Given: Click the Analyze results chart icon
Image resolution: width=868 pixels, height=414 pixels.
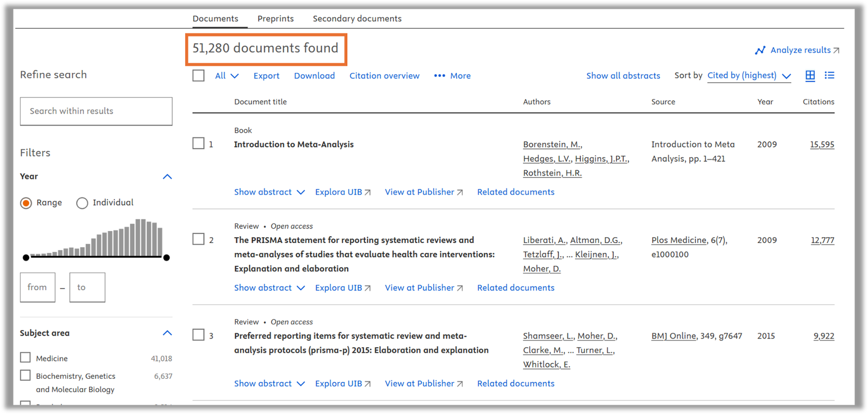Looking at the screenshot, I should coord(760,50).
